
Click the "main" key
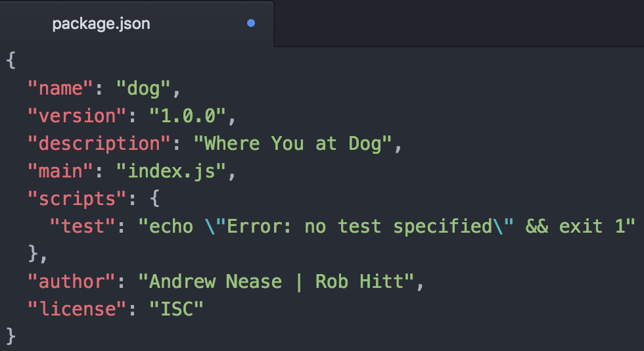[60, 171]
